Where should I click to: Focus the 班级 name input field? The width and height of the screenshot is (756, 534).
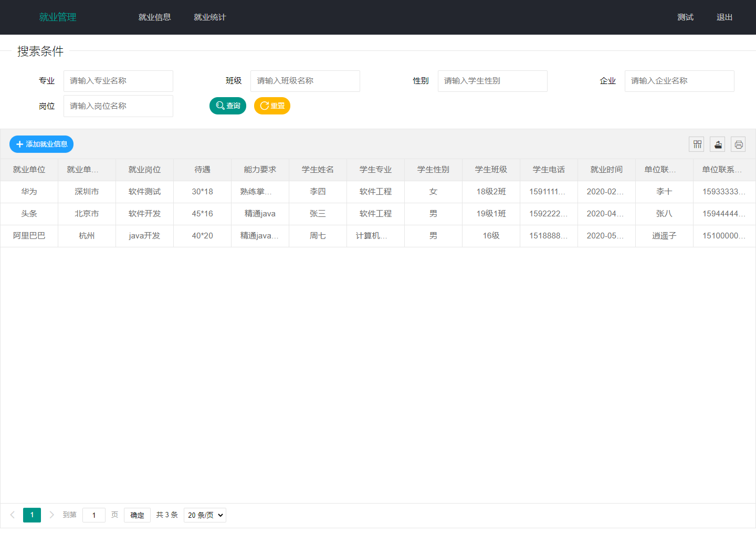click(305, 81)
